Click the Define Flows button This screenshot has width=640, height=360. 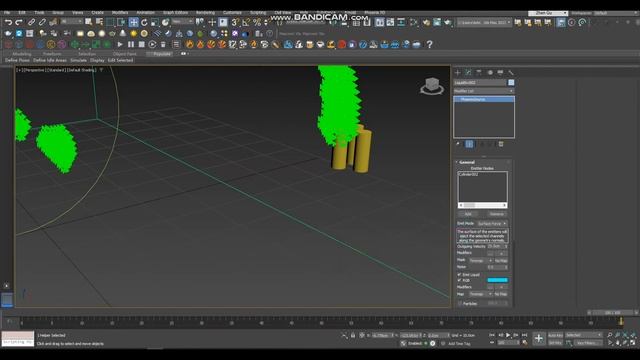click(x=17, y=60)
